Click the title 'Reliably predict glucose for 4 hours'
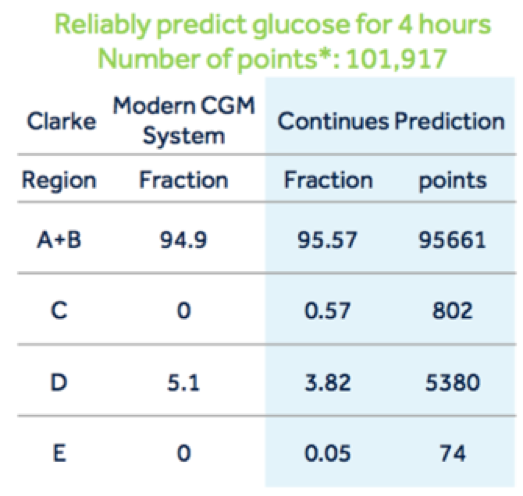Screen dimensions: 523x496 point(273,25)
